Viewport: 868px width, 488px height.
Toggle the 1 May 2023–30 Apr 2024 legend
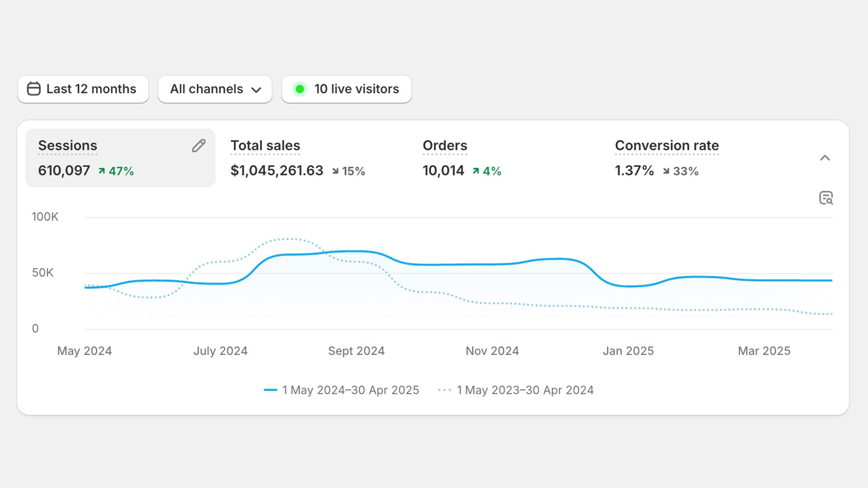pos(516,390)
